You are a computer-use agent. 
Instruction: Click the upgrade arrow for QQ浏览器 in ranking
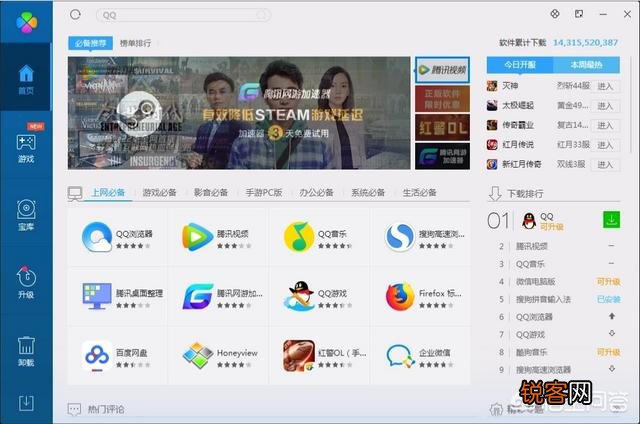[611, 316]
